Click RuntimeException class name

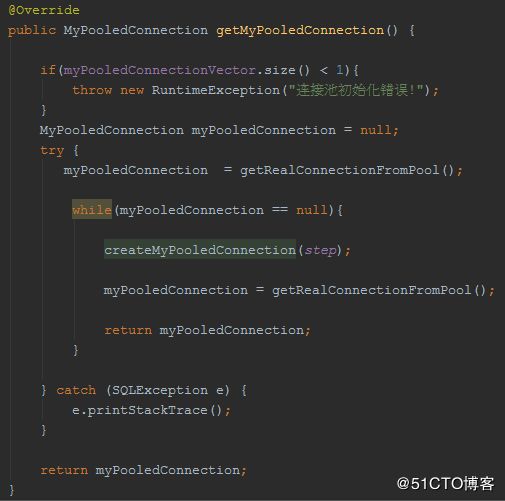point(216,90)
